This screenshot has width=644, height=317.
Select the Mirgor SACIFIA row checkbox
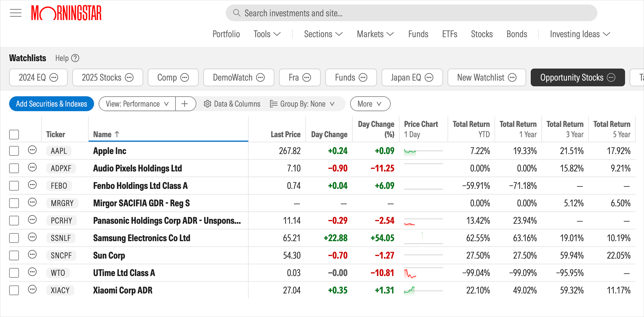coord(14,203)
